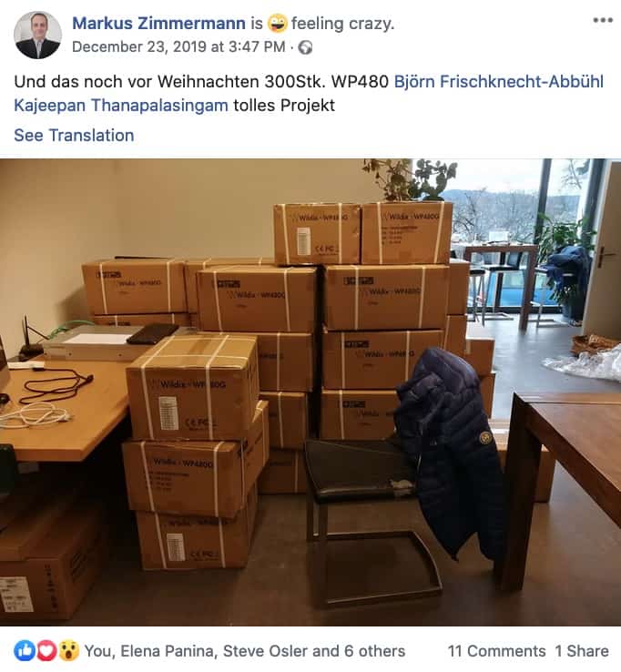
Task: Open the 11 Comments thread
Action: 496,651
